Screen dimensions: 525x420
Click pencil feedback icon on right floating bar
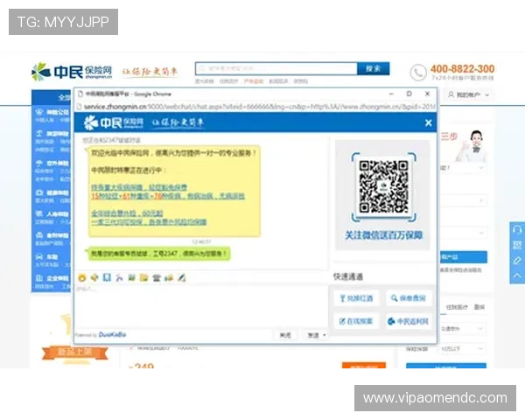coord(517,260)
